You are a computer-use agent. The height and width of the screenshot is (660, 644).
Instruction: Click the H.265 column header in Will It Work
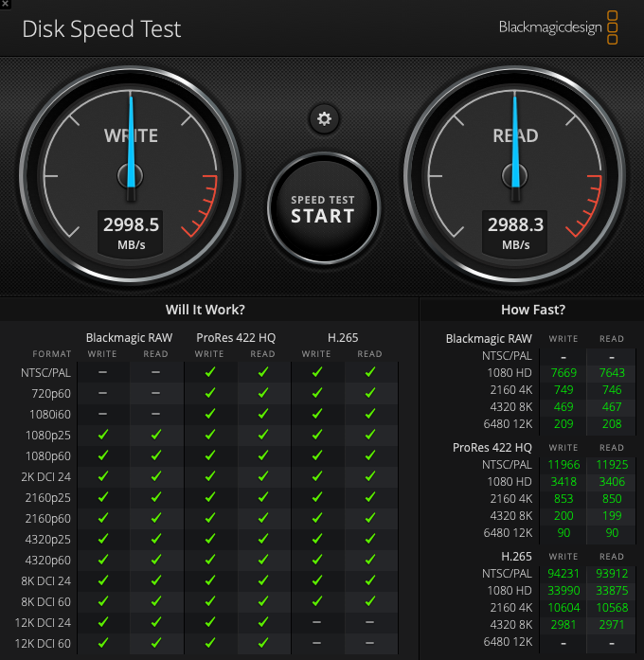(x=343, y=338)
